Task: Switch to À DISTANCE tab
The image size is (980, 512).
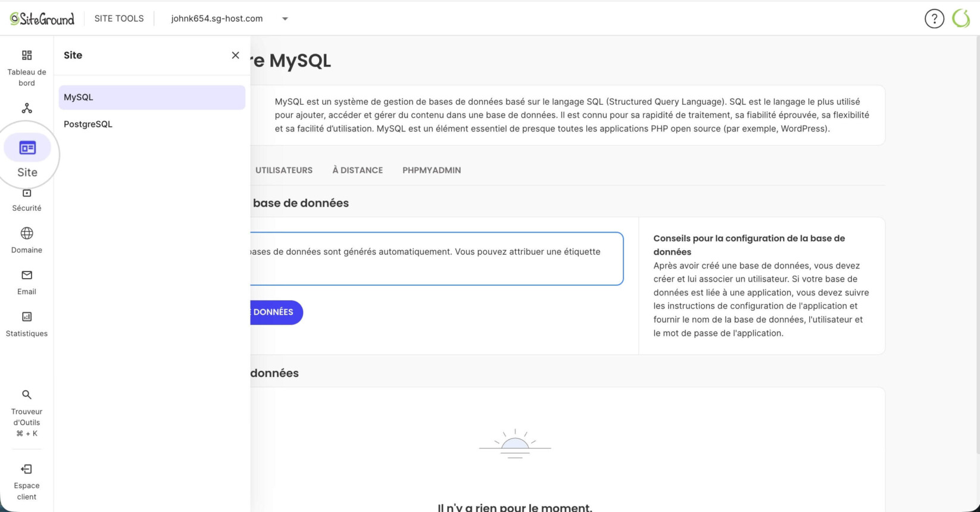Action: pyautogui.click(x=357, y=170)
